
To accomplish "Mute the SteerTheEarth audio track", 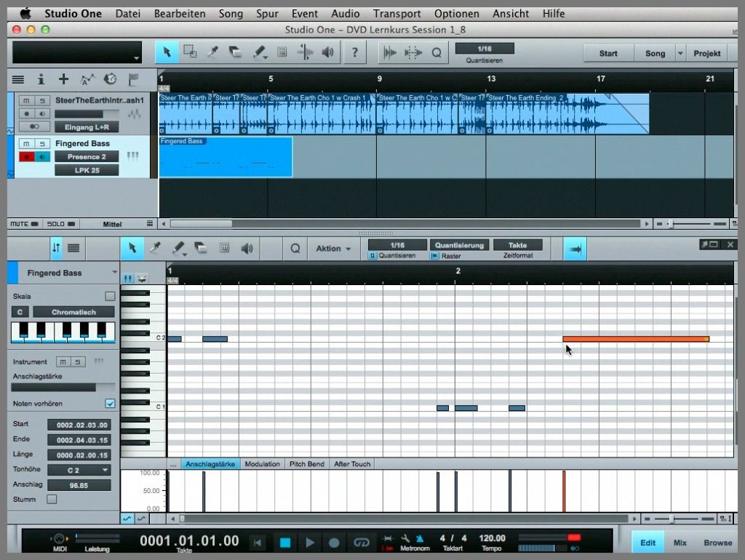I will tap(26, 100).
